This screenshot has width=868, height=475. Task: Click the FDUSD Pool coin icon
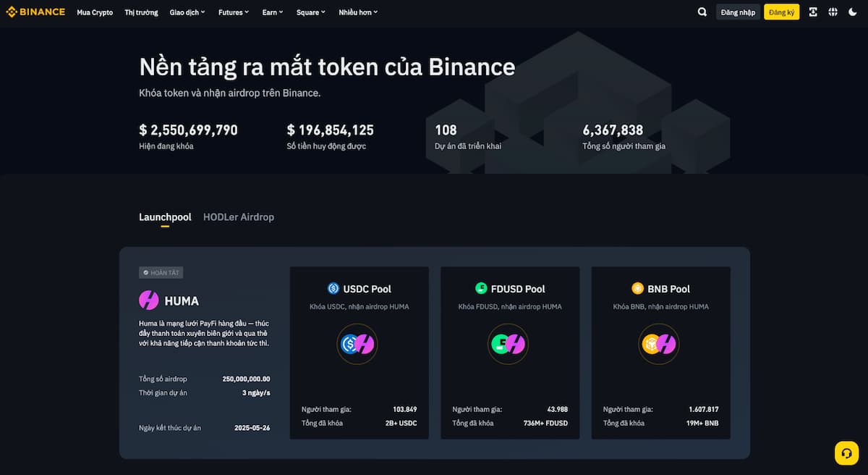coord(481,288)
